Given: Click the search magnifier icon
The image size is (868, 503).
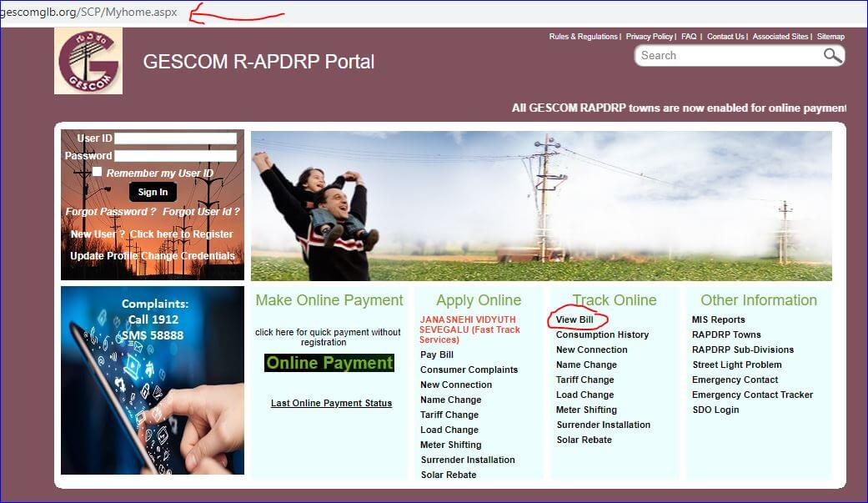Looking at the screenshot, I should pos(832,55).
